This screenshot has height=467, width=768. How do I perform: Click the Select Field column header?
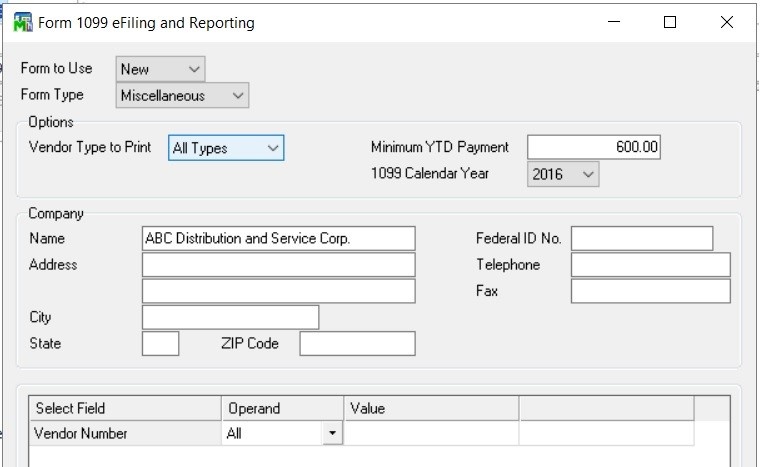[x=124, y=408]
